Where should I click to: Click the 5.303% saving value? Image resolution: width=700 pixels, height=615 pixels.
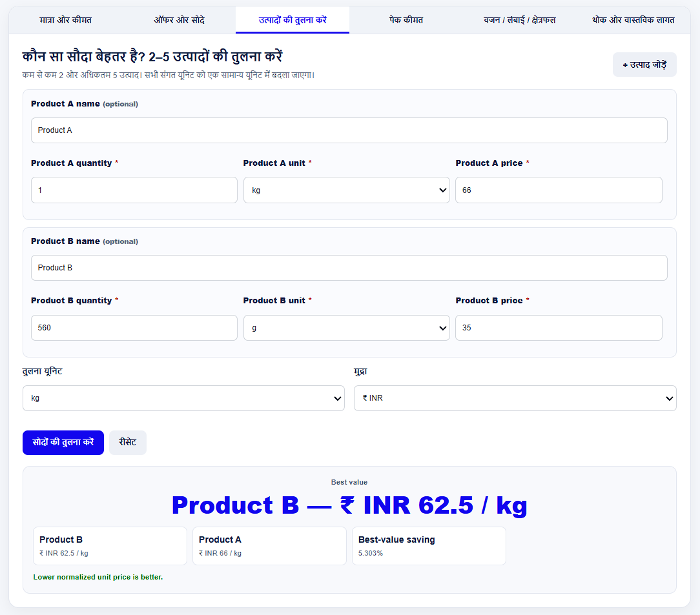pos(371,553)
